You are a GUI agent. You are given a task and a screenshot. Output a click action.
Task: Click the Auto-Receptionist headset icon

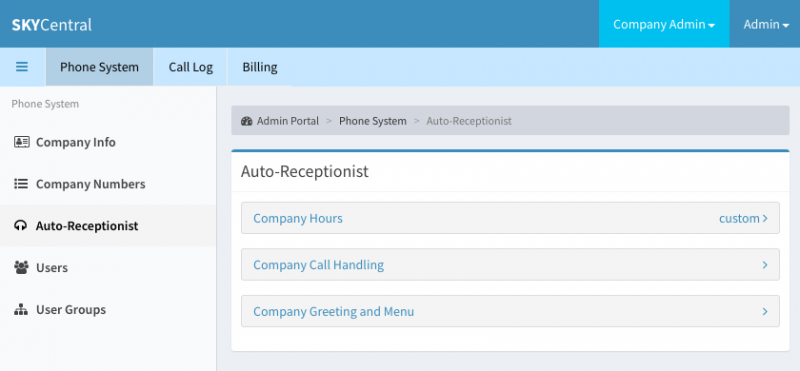point(21,226)
